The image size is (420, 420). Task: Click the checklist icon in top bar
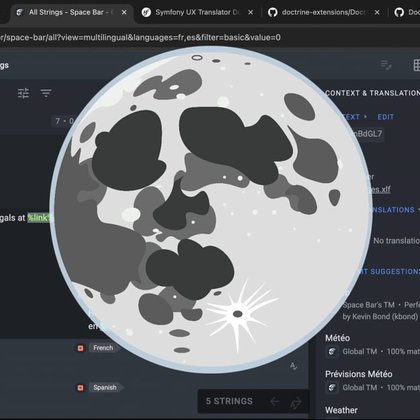pyautogui.click(x=386, y=65)
